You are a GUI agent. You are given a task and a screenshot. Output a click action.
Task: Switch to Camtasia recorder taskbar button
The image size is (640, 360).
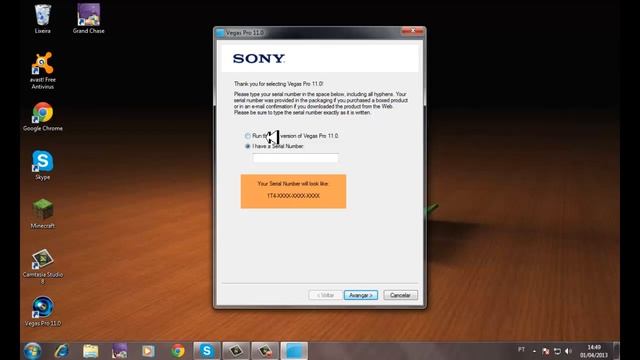point(265,351)
